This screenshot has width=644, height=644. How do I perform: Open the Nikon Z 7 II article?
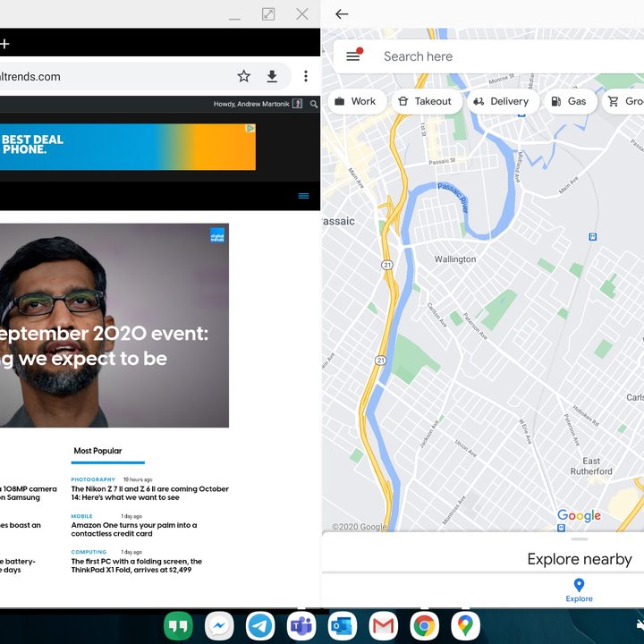pyautogui.click(x=149, y=493)
